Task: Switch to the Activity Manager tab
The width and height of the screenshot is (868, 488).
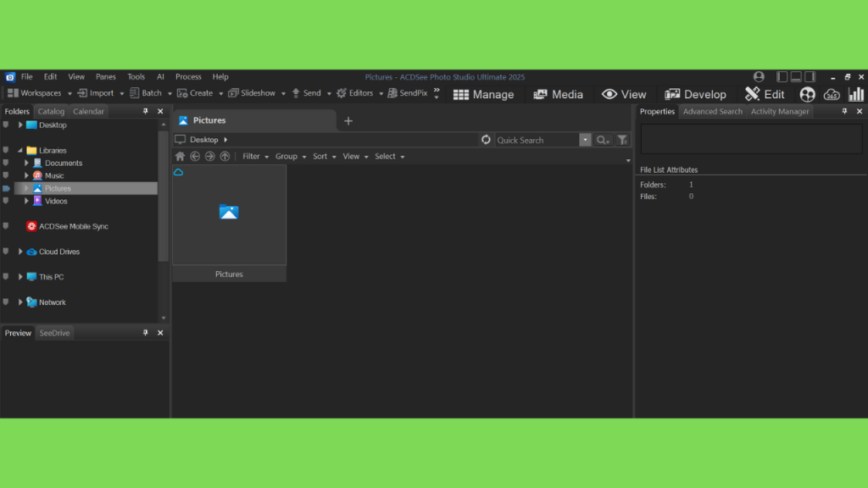Action: pyautogui.click(x=780, y=111)
